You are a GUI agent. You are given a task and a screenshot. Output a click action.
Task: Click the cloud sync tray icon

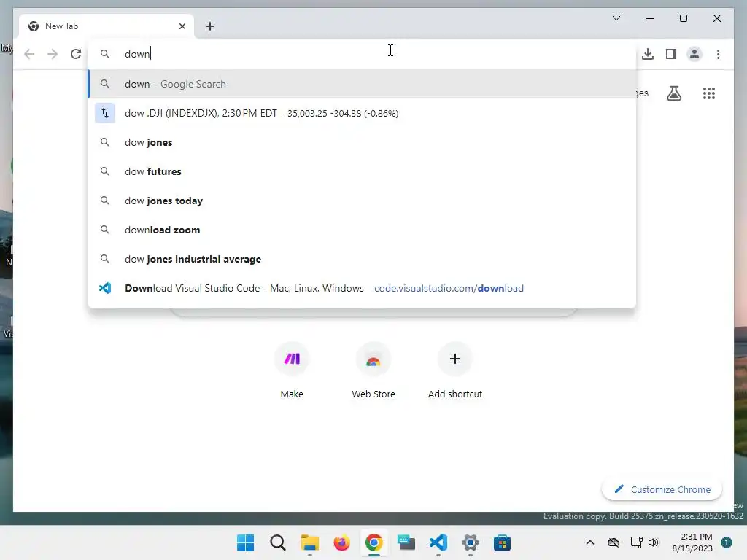(x=614, y=542)
